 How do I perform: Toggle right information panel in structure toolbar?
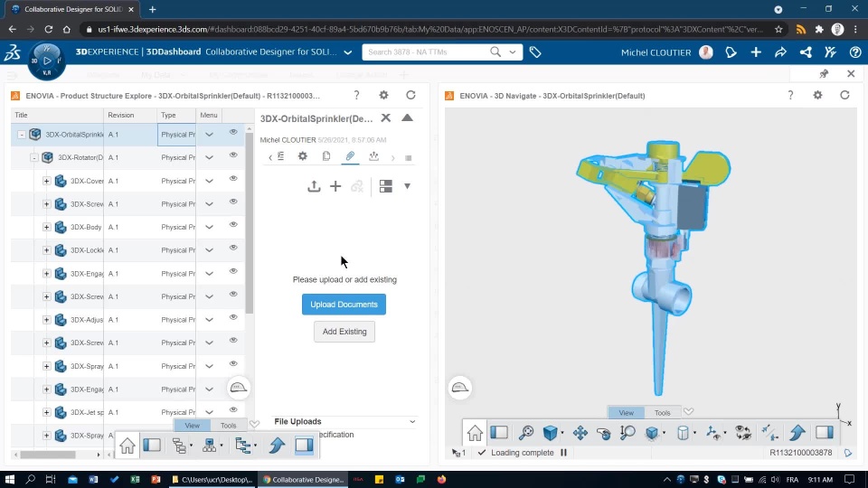(304, 446)
